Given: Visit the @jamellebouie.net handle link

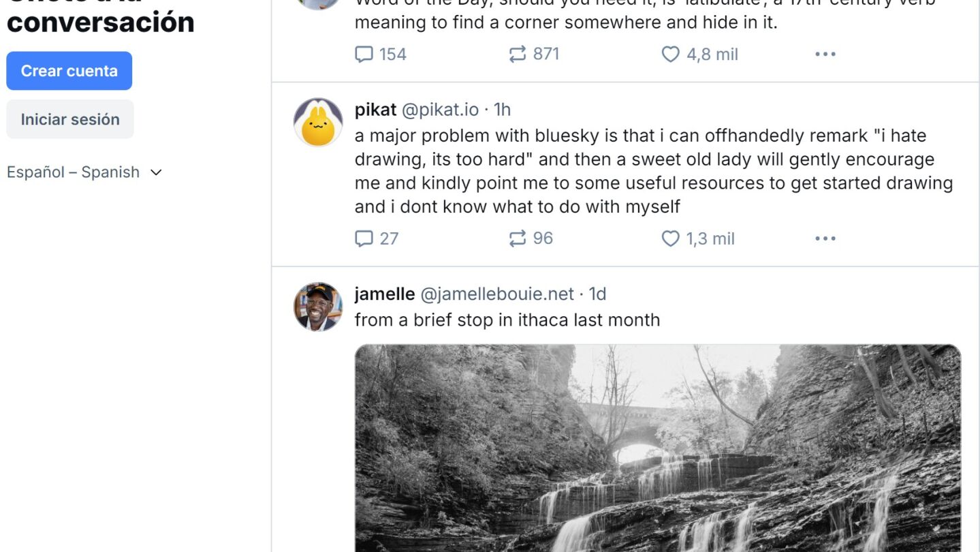Looking at the screenshot, I should (x=497, y=294).
